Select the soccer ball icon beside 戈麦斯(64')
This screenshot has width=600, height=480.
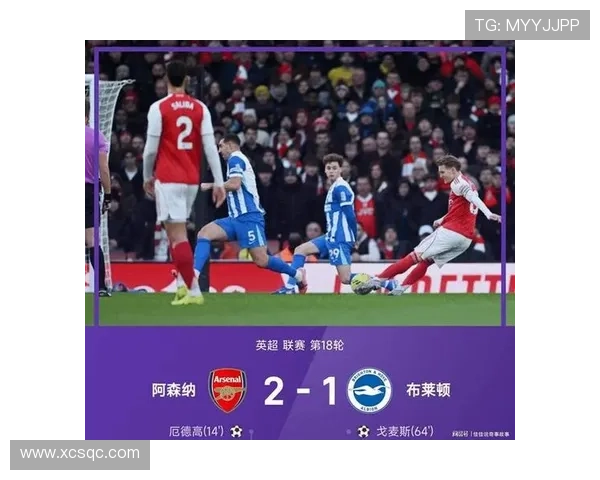(x=364, y=432)
